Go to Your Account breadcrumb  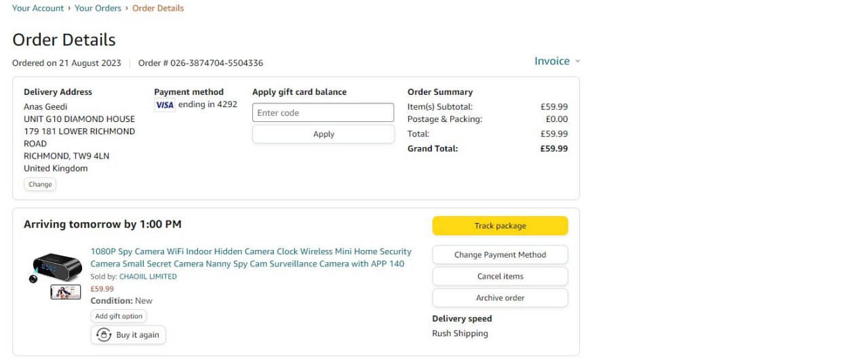38,8
